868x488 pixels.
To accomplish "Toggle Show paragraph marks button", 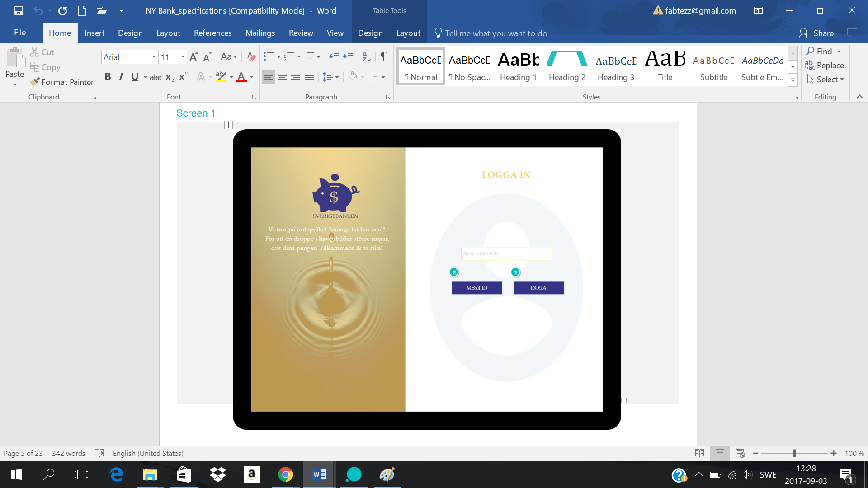I will [x=384, y=57].
